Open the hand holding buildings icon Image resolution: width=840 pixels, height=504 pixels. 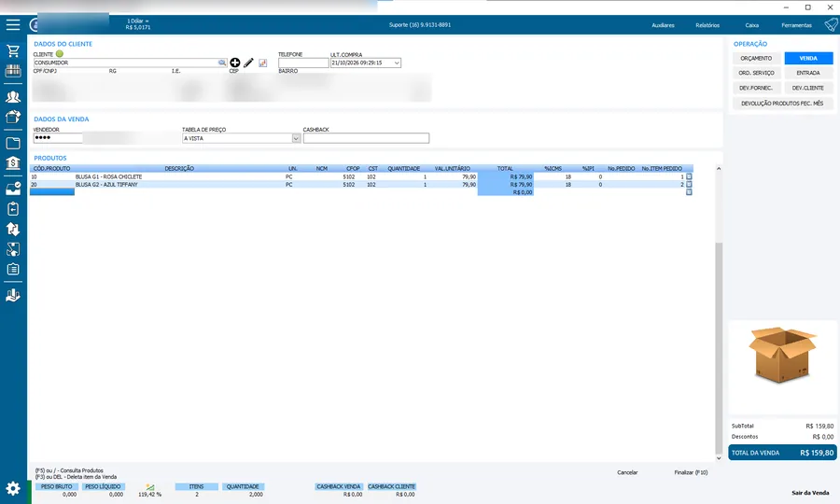[13, 295]
